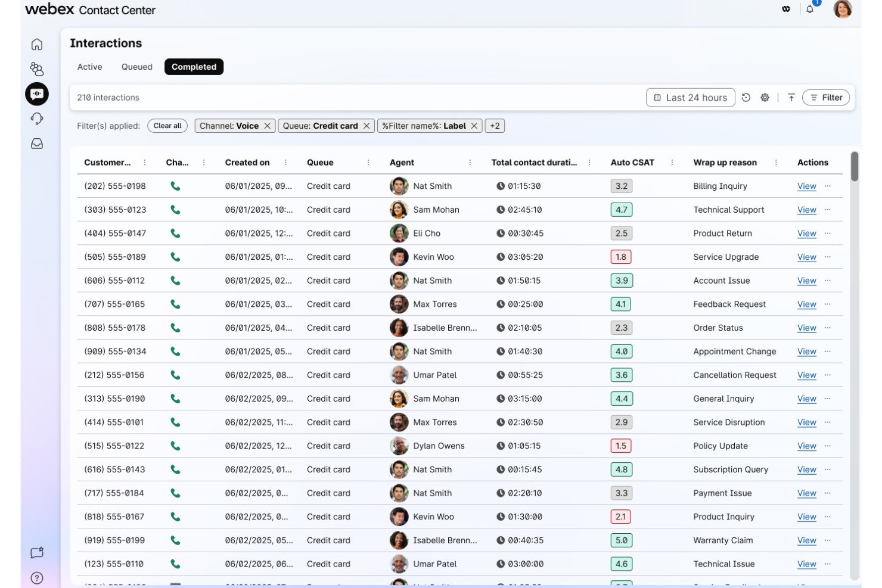Open column options for the Agent column
Image resolution: width=882 pixels, height=588 pixels.
coord(471,162)
